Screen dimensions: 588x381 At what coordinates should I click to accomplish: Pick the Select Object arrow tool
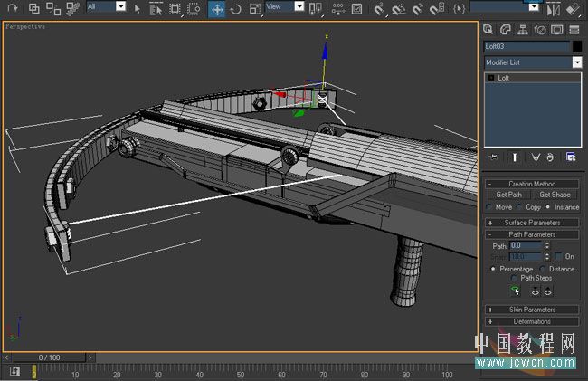pyautogui.click(x=138, y=9)
